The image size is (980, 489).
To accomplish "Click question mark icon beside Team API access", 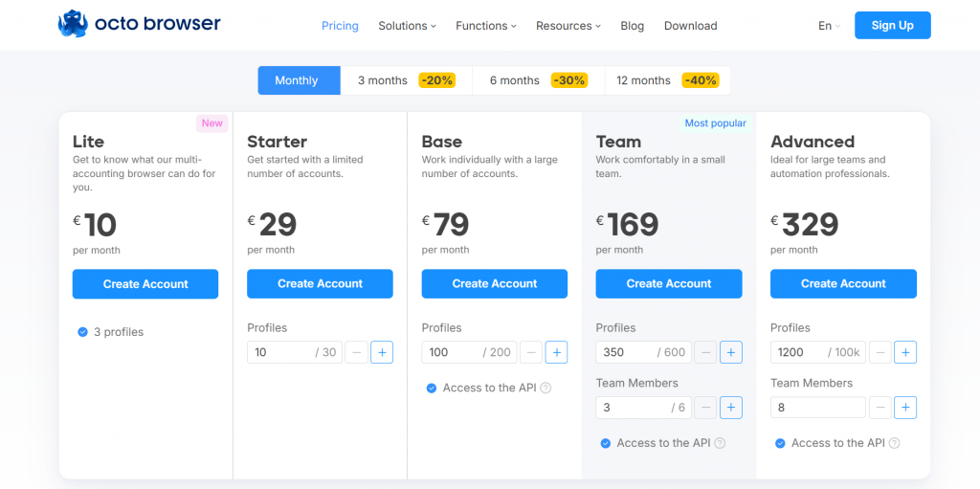I will tap(720, 443).
